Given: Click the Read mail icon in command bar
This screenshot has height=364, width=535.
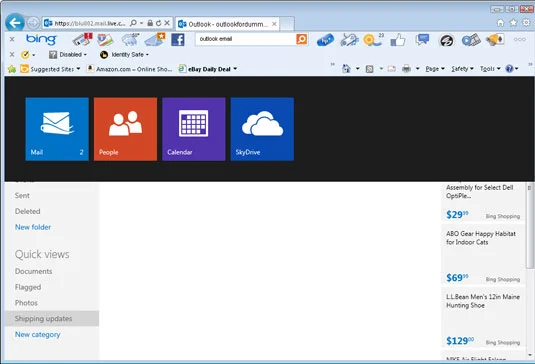Looking at the screenshot, I should tap(392, 69).
